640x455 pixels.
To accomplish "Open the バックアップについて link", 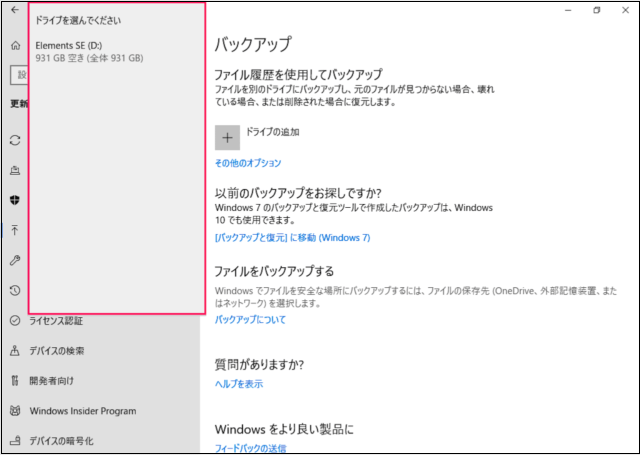I will 250,320.
